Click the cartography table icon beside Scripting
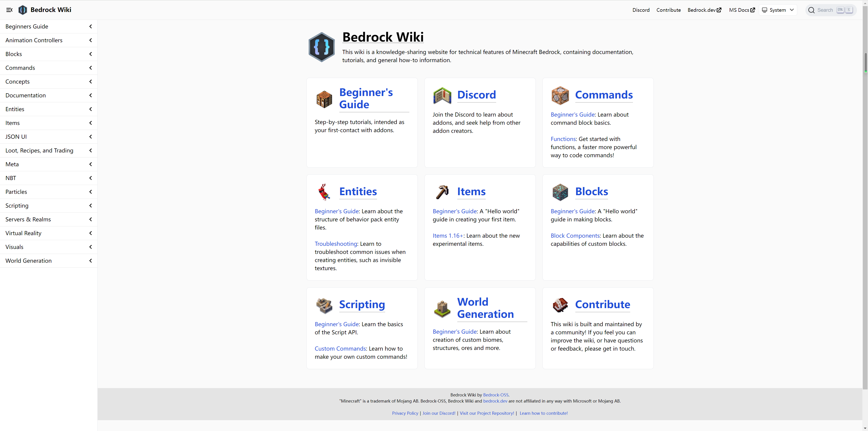 click(324, 305)
